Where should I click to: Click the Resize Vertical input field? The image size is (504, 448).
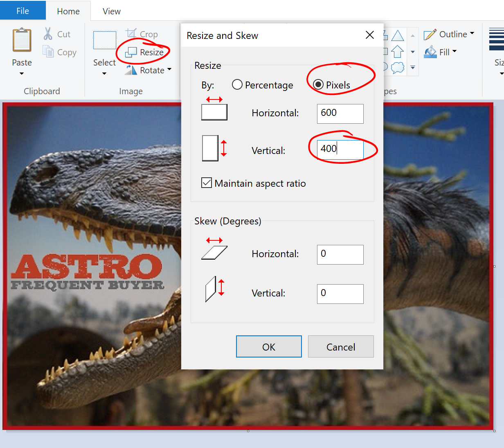340,149
